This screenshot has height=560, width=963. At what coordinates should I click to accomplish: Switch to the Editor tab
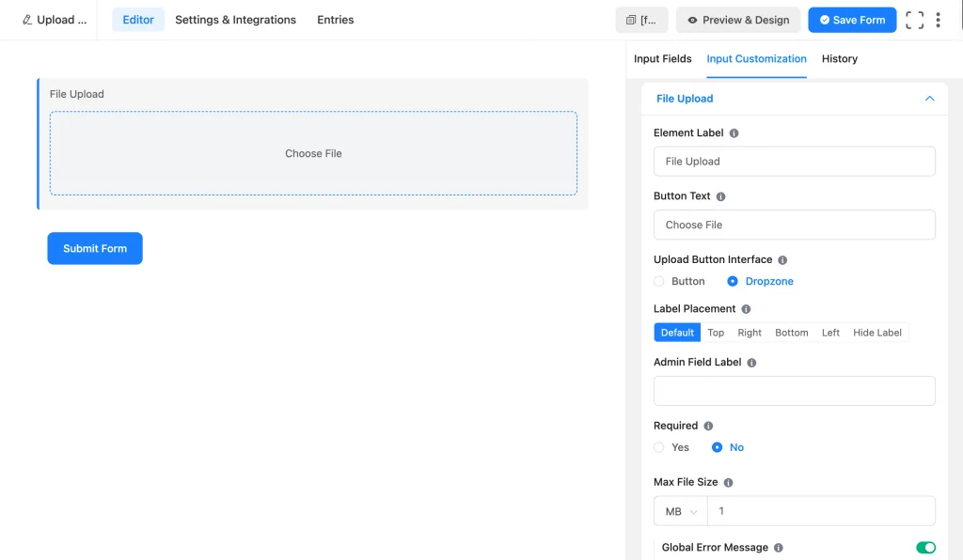(138, 20)
